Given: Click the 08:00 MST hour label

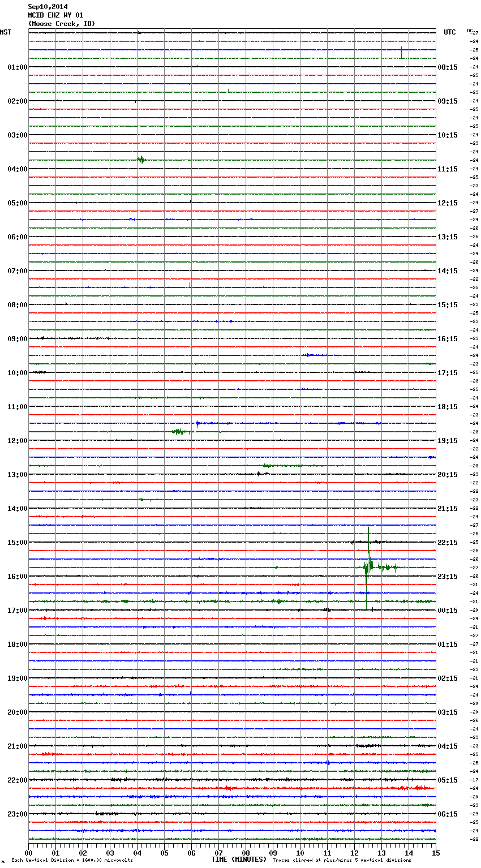Looking at the screenshot, I should 17,305.
